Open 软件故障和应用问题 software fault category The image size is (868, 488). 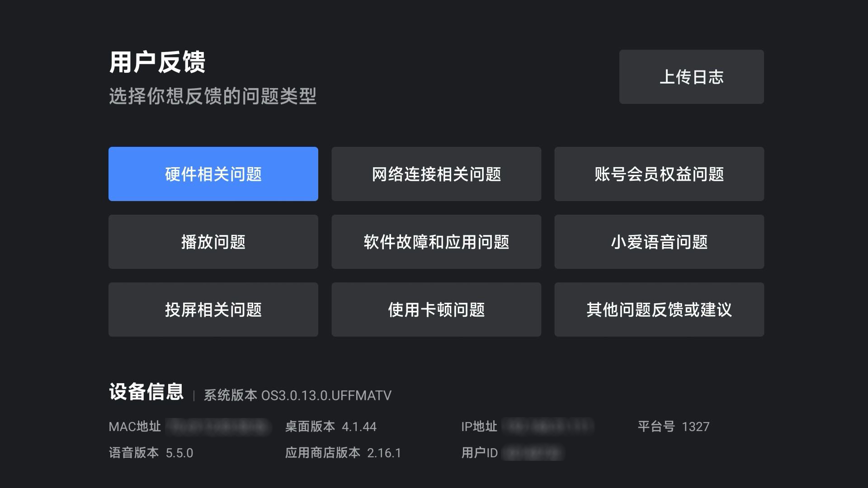pyautogui.click(x=436, y=242)
